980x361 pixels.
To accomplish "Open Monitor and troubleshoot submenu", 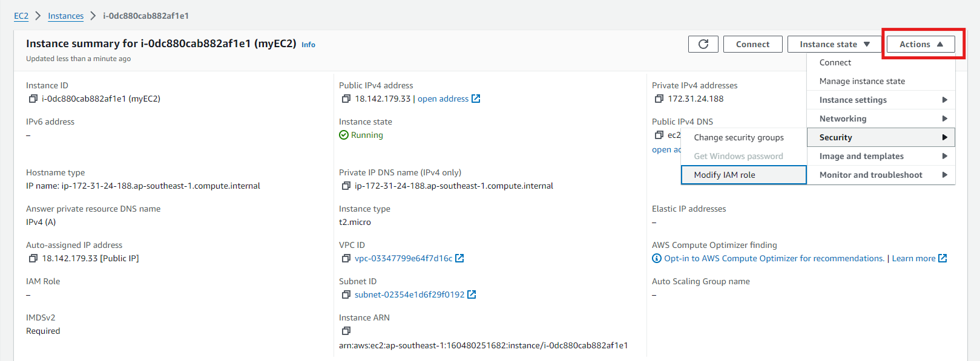I will [881, 175].
